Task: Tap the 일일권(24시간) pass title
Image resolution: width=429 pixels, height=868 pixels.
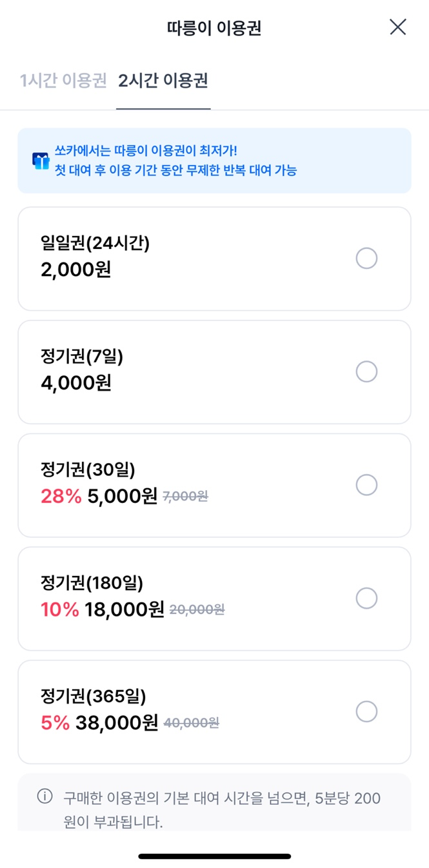Action: [x=95, y=243]
